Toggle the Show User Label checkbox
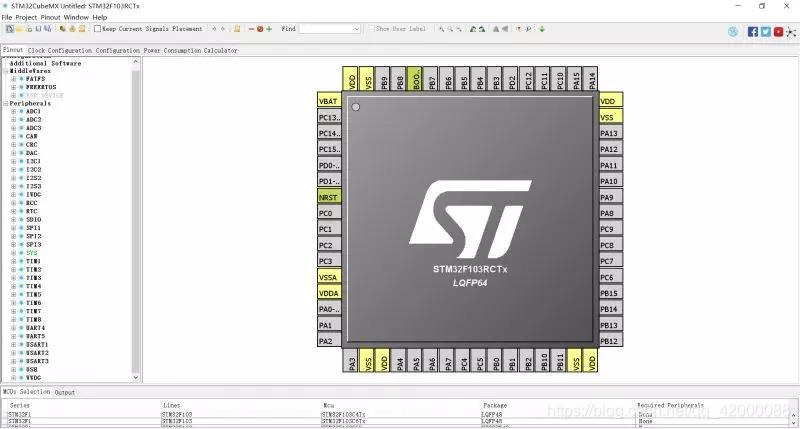Viewport: 800px width, 429px height. [371, 29]
